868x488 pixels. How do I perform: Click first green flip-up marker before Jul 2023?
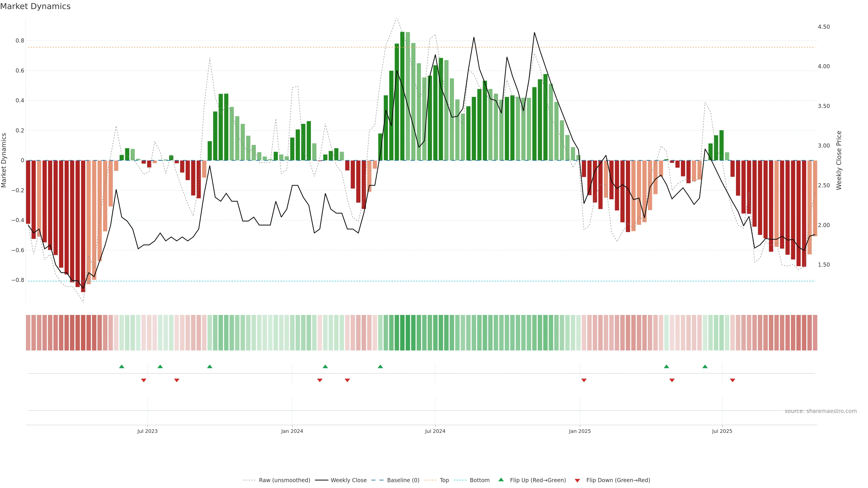coord(122,366)
